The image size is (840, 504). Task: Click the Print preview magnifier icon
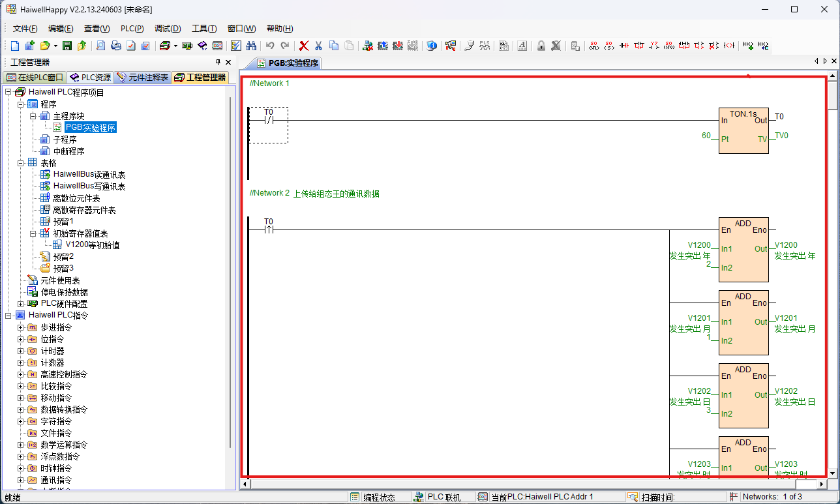click(x=100, y=46)
